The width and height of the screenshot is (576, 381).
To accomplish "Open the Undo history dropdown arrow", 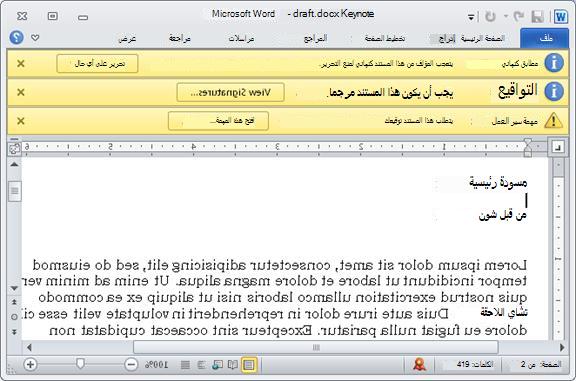I will 506,17.
